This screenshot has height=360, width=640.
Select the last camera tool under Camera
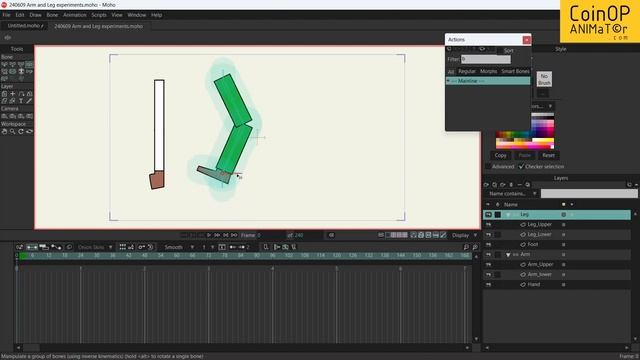(29, 116)
